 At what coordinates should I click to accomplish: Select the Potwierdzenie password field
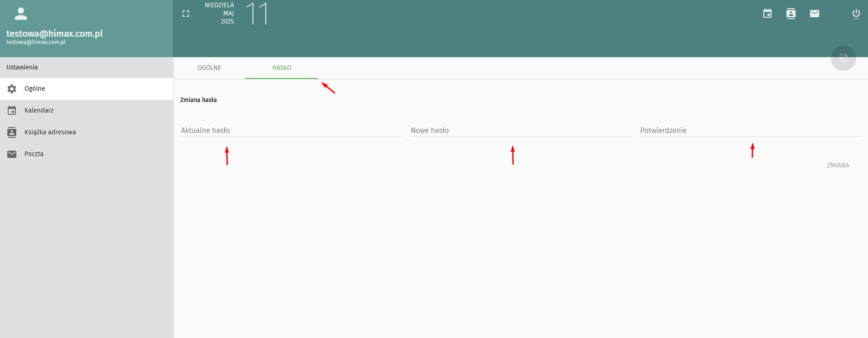tap(750, 130)
